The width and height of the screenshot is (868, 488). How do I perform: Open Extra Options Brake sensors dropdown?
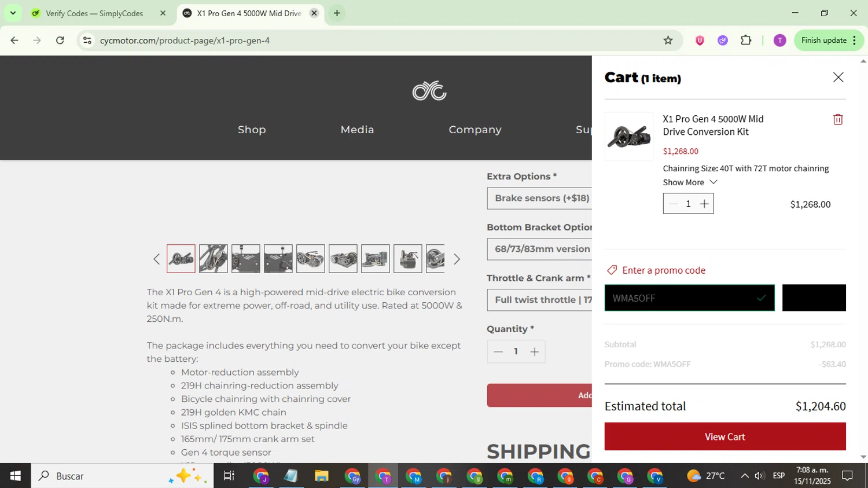[x=539, y=198]
